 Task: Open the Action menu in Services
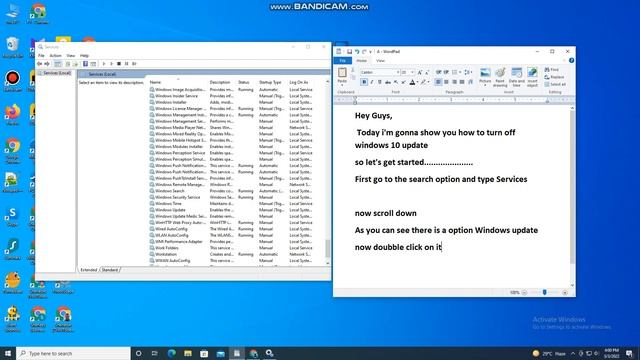click(x=56, y=56)
